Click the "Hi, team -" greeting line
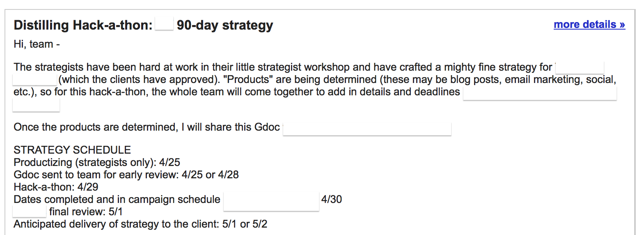 (37, 44)
